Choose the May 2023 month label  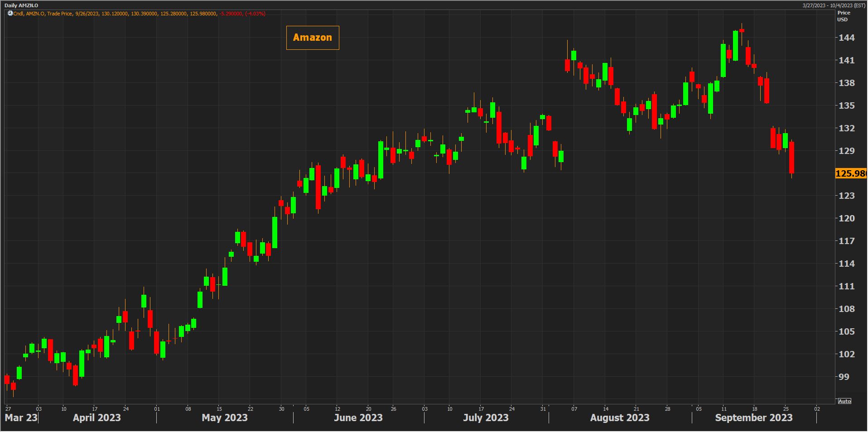(224, 418)
